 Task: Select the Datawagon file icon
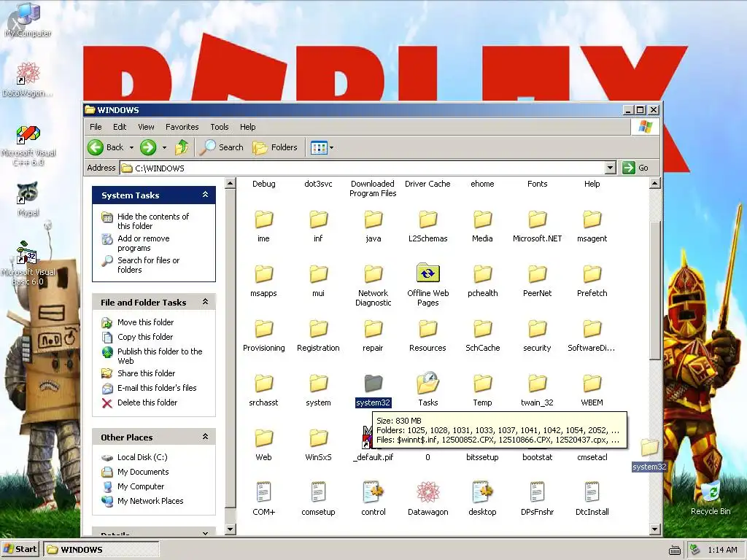click(427, 492)
